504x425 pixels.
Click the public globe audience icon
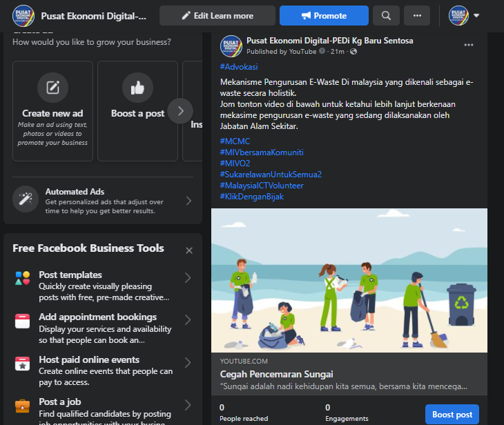coord(353,51)
